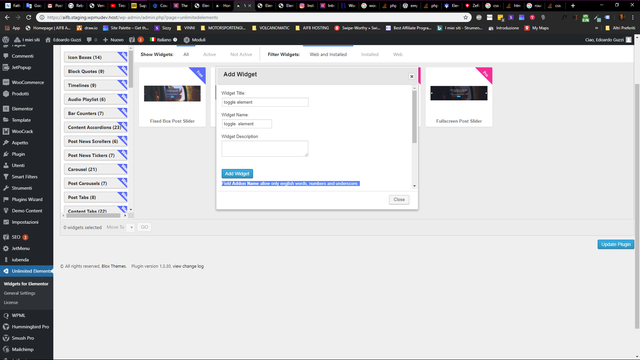
Task: Open WooCrack in the sidebar
Action: coord(22,131)
